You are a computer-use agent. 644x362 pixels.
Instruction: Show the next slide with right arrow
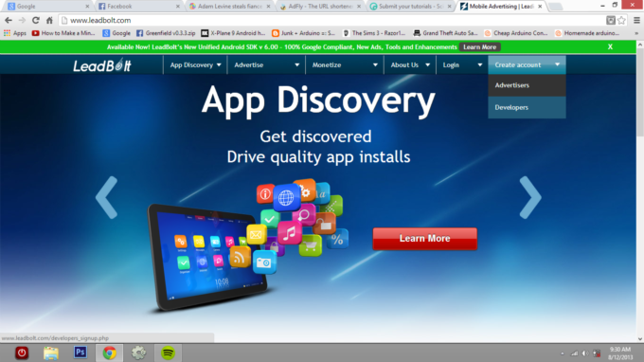[x=530, y=197]
